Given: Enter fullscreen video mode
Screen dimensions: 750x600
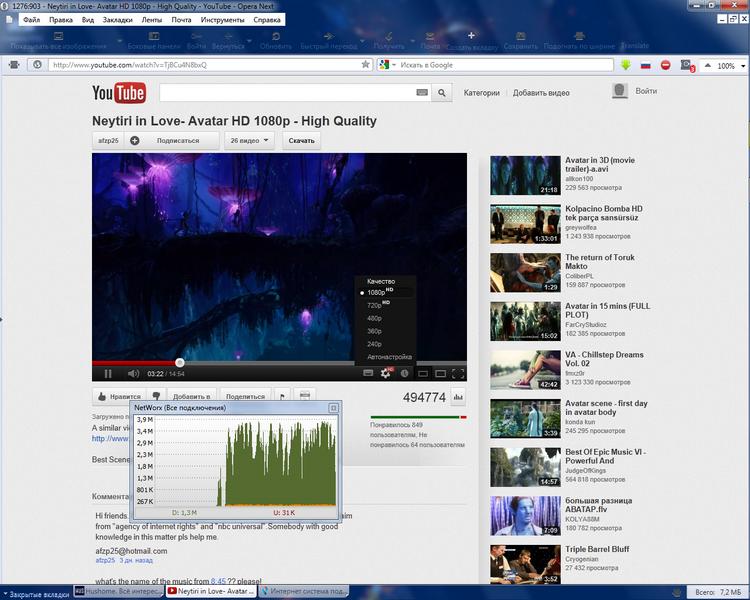Looking at the screenshot, I should click(x=458, y=374).
